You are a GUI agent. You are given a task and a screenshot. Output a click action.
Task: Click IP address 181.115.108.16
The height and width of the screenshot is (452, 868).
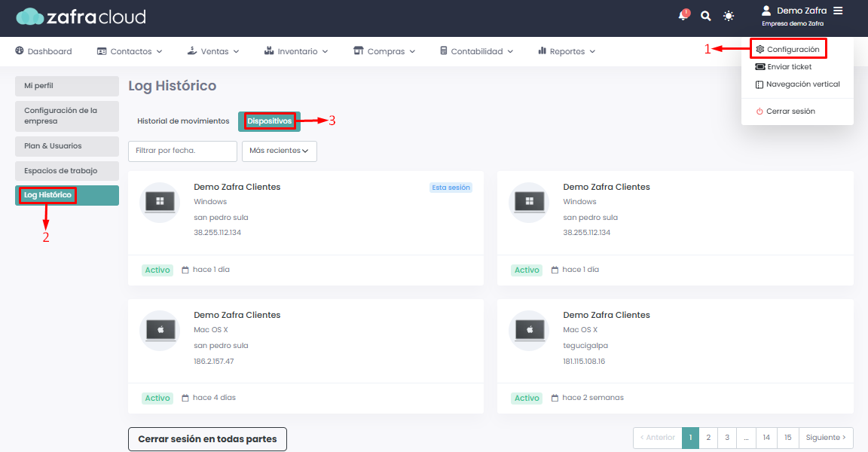pos(584,362)
